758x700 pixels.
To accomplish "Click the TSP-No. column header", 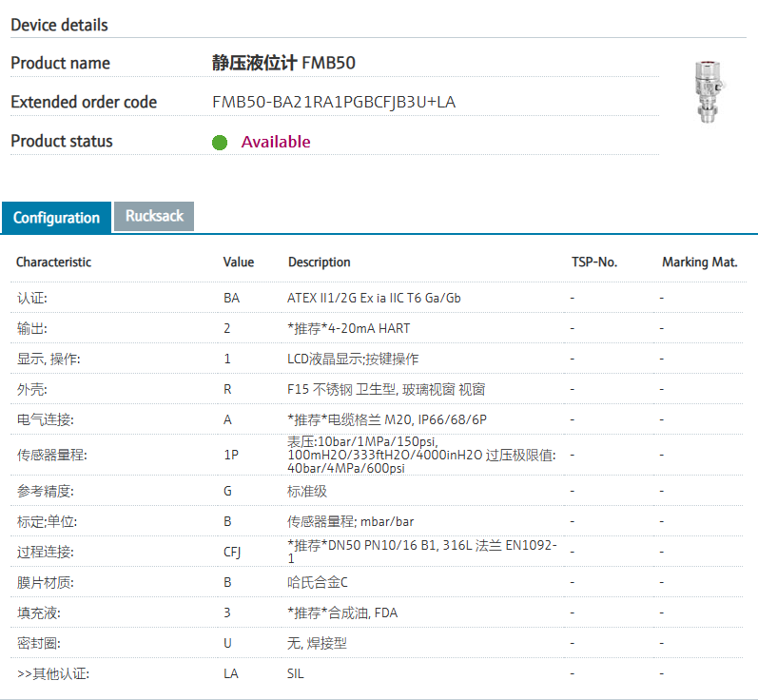I will (594, 262).
